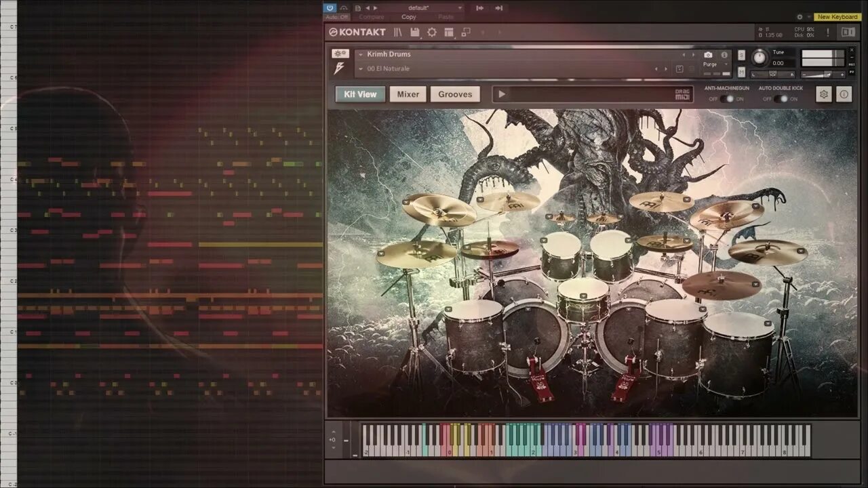Open the Krimh Drums info button
Viewport: 868px width, 488px height.
click(844, 94)
